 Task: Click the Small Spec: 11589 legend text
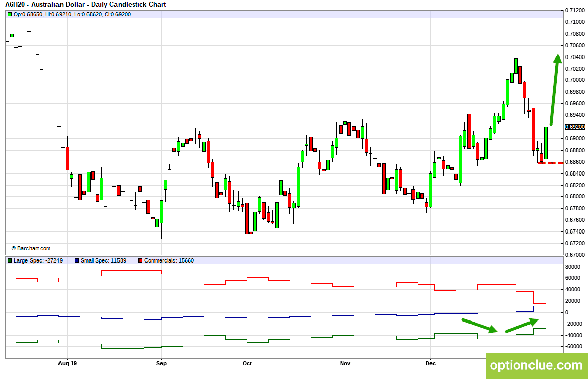pyautogui.click(x=103, y=260)
